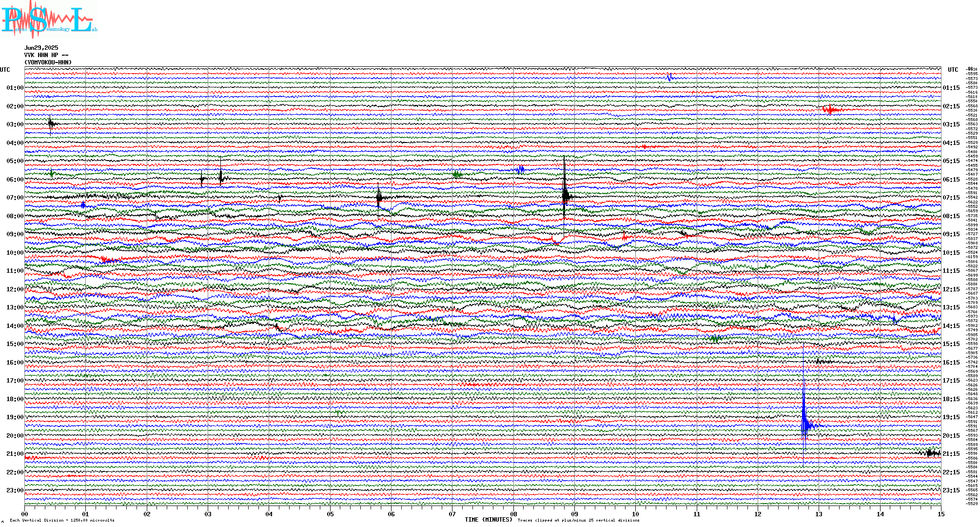Click minute 07 on the time axis
The width and height of the screenshot is (980, 527).
(452, 514)
